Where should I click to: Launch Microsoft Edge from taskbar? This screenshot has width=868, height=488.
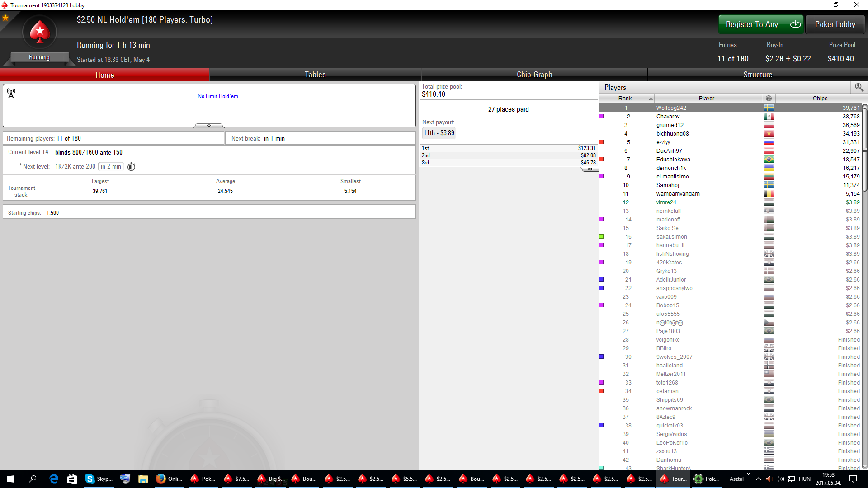[x=54, y=479]
